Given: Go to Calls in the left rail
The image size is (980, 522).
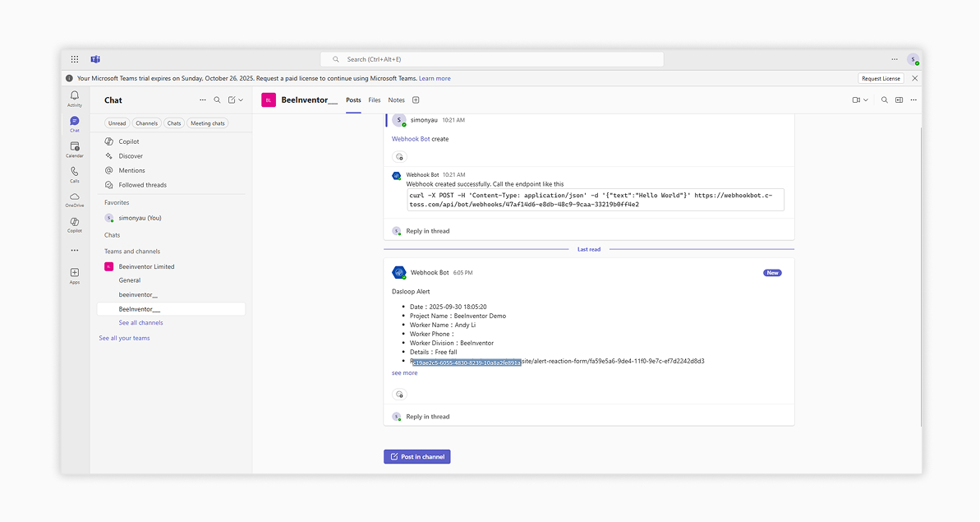Looking at the screenshot, I should pyautogui.click(x=75, y=174).
